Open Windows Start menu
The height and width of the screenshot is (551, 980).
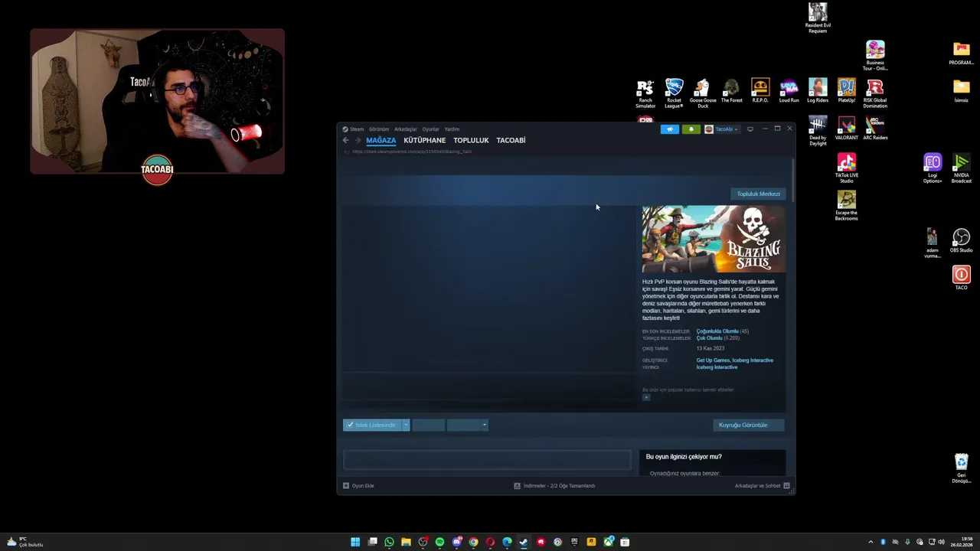pos(355,542)
